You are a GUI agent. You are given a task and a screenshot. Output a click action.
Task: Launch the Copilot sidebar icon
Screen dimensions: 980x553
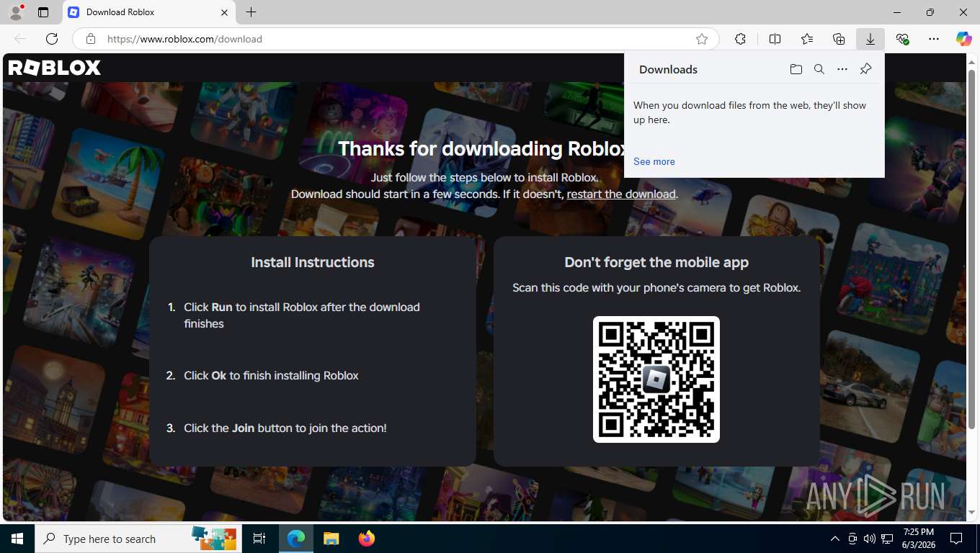pos(964,39)
